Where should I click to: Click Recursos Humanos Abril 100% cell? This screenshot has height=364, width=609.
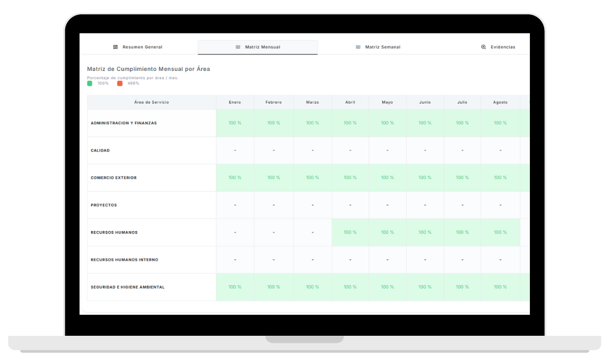pyautogui.click(x=350, y=232)
